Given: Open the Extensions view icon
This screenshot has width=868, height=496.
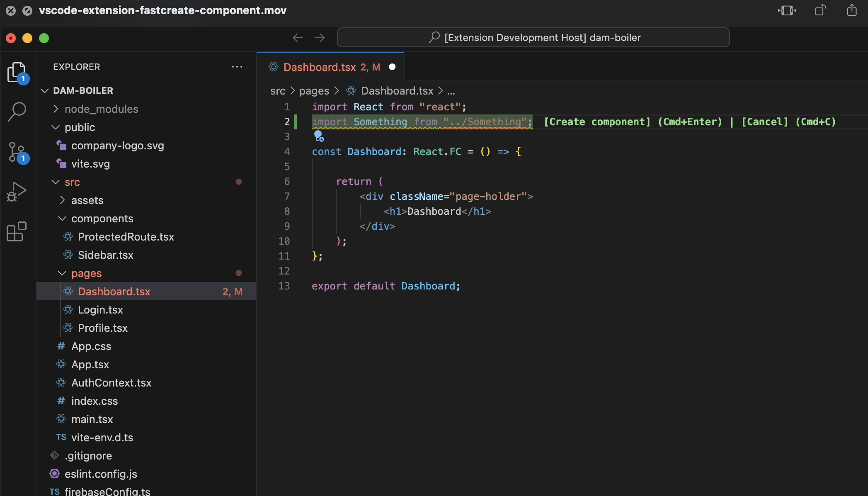Looking at the screenshot, I should click(17, 231).
